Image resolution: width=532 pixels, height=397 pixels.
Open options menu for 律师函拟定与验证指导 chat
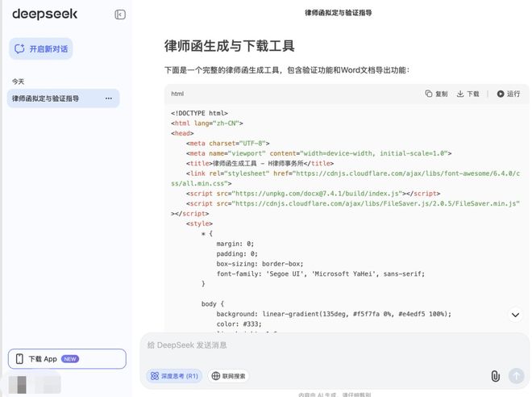(109, 98)
